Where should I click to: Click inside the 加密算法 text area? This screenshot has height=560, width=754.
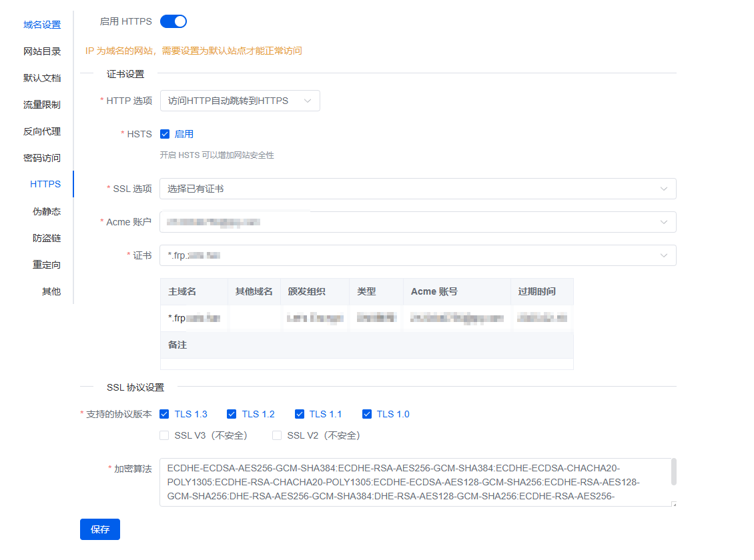tap(414, 482)
